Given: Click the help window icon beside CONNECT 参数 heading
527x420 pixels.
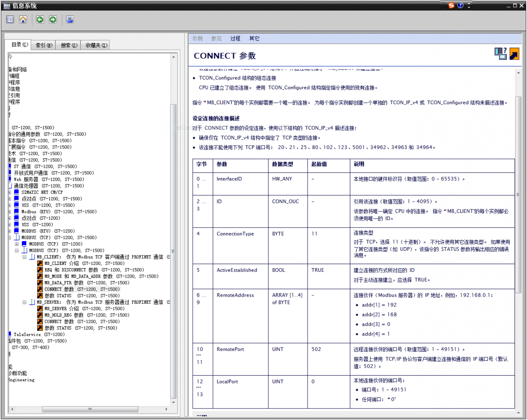Looking at the screenshot, I should click(501, 53).
